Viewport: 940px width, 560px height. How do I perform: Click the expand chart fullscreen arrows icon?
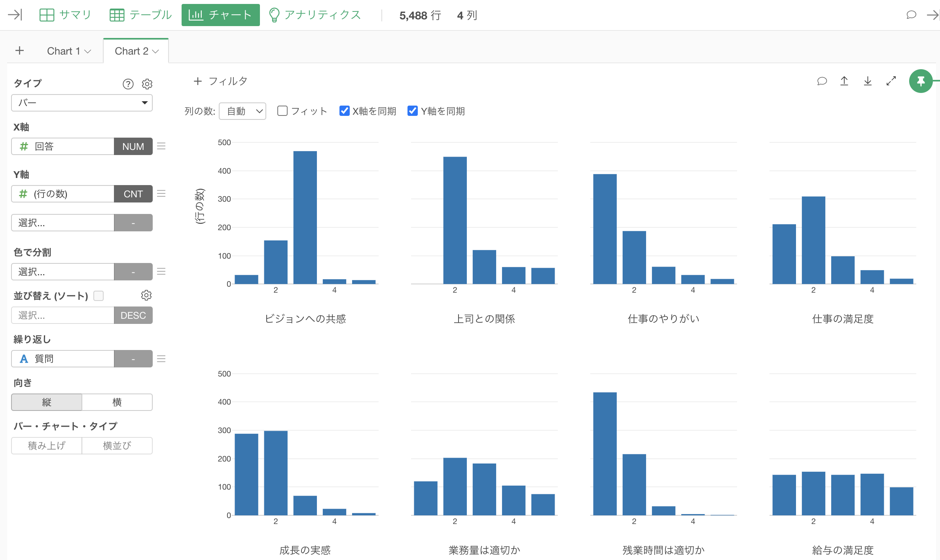891,81
